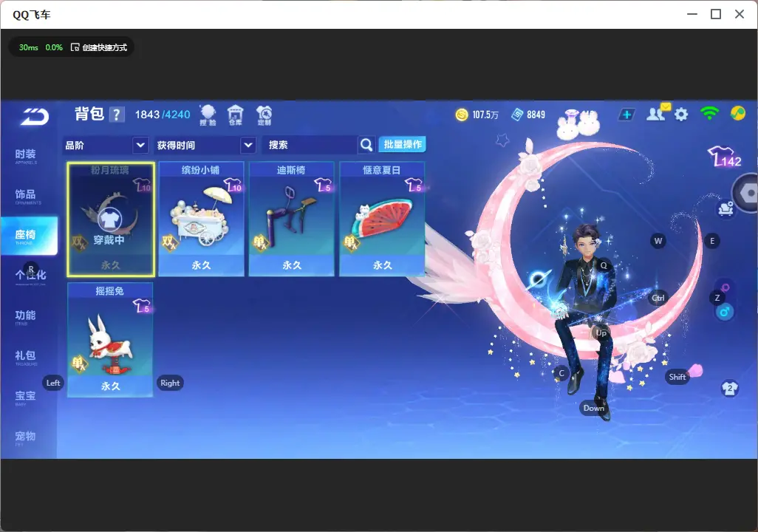Click the 搜索 search input field
This screenshot has width=758, height=532.
point(310,145)
